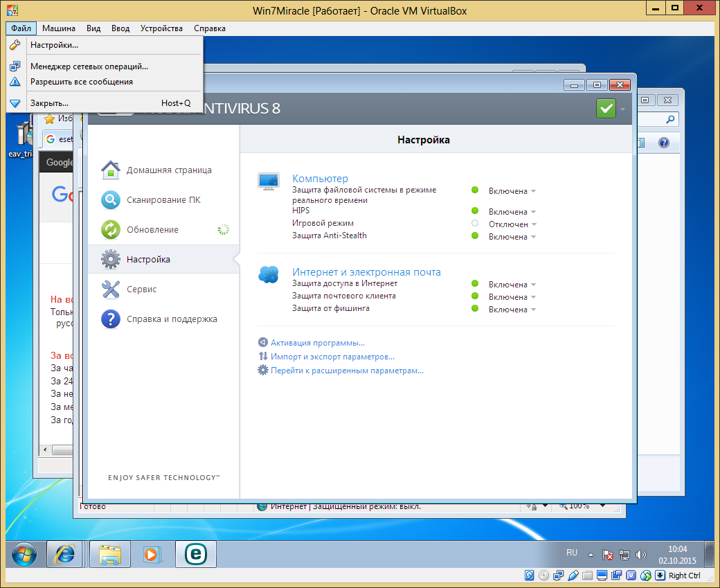Open Windows Media Player in guest taskbar
720x588 pixels.
[x=153, y=554]
